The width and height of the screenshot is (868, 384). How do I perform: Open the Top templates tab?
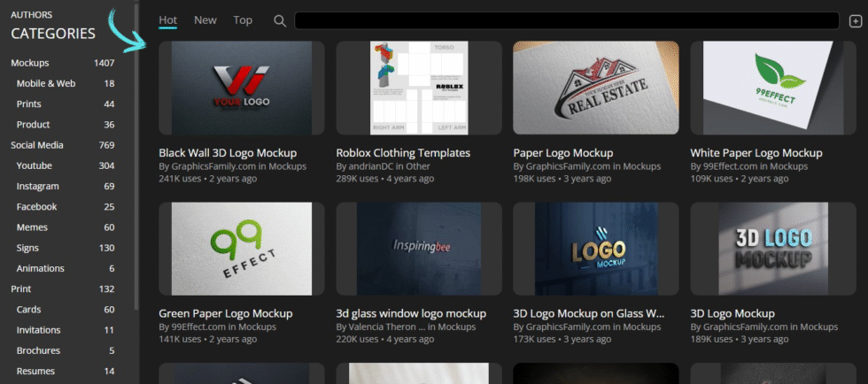coord(243,20)
